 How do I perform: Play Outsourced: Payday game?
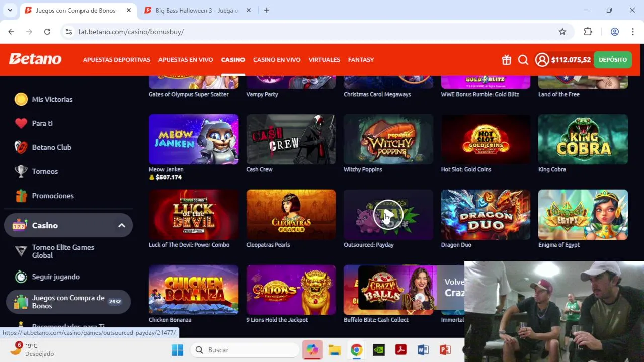(x=388, y=215)
